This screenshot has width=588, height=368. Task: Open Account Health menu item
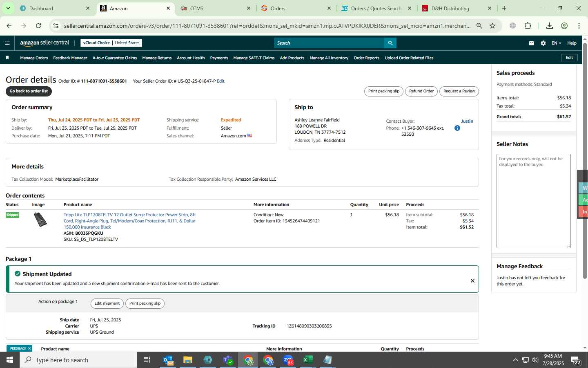[191, 58]
